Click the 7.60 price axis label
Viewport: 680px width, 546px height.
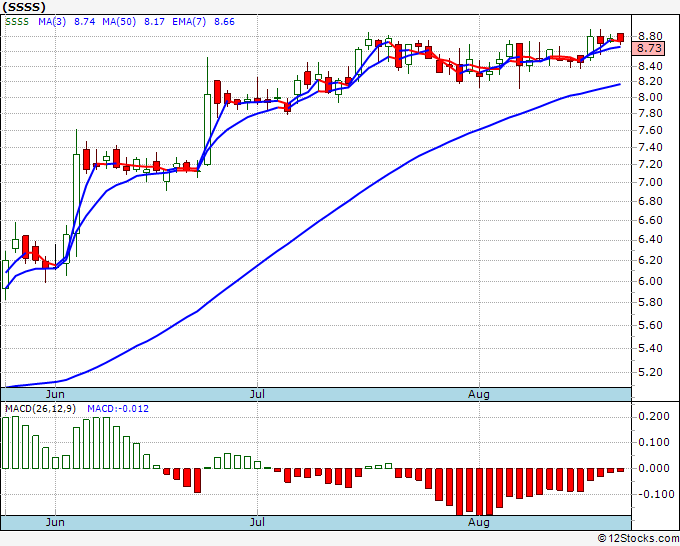click(650, 130)
